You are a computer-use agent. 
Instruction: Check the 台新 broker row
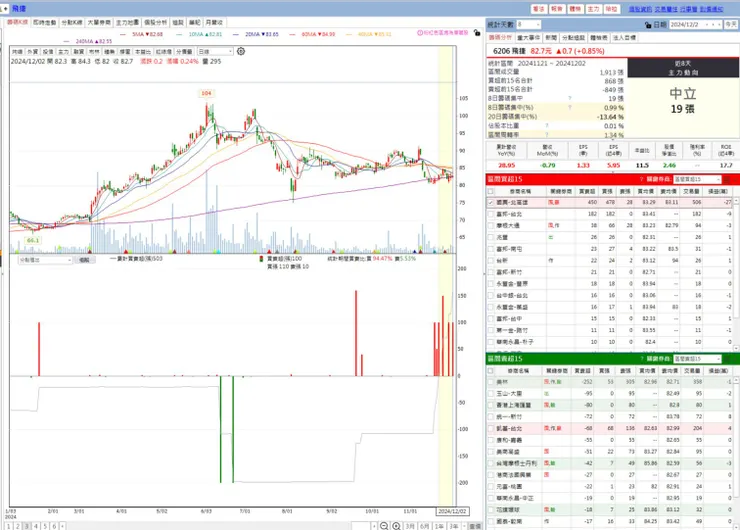(491, 261)
